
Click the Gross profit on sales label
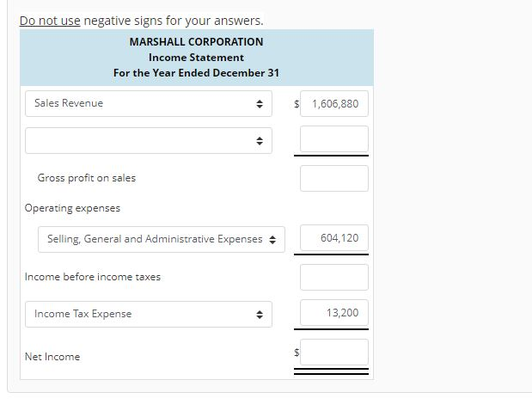(x=87, y=178)
